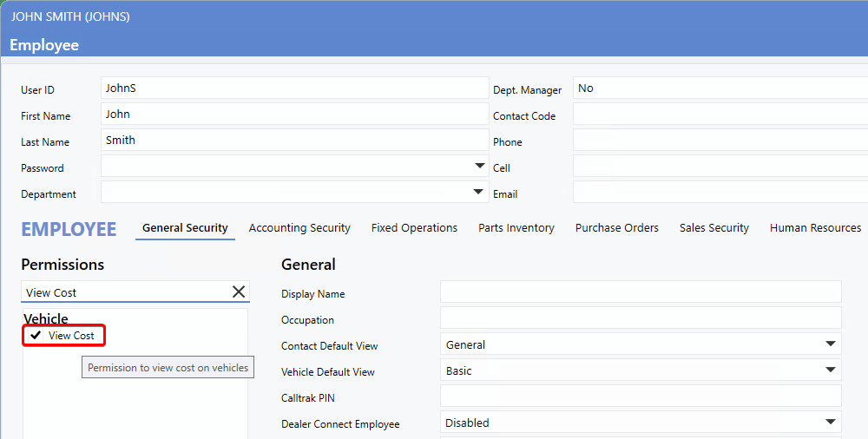Viewport: 868px width, 439px height.
Task: Click the User ID input field
Action: click(x=295, y=88)
